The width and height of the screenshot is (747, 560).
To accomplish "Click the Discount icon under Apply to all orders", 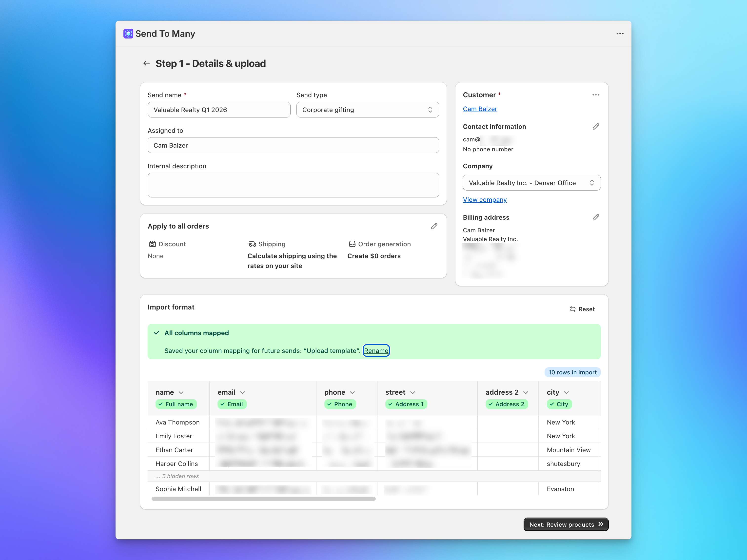I will (x=152, y=244).
